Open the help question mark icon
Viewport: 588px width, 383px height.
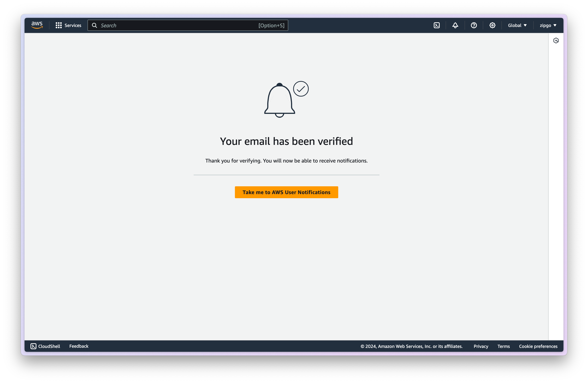474,25
